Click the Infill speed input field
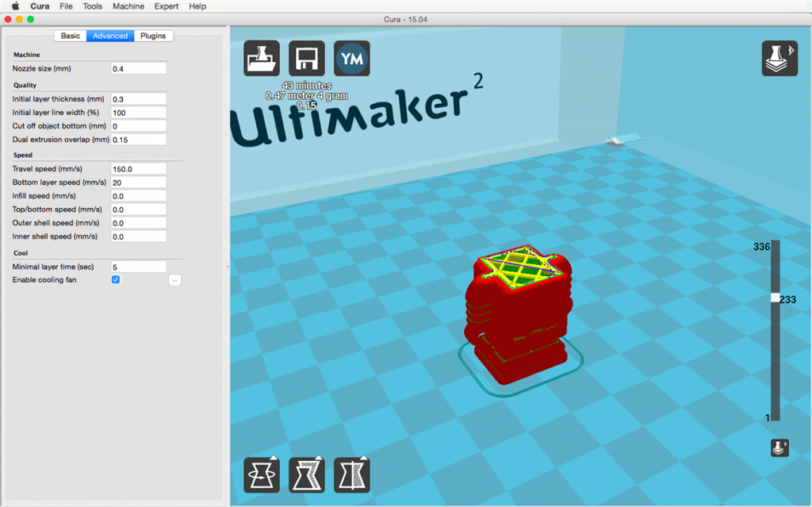The image size is (812, 507). coord(139,196)
